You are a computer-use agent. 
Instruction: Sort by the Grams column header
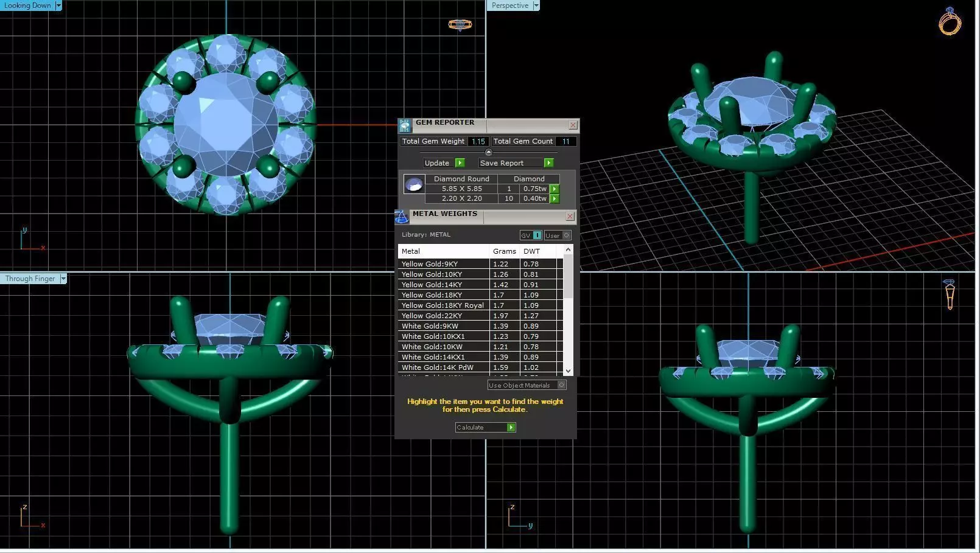click(x=505, y=251)
